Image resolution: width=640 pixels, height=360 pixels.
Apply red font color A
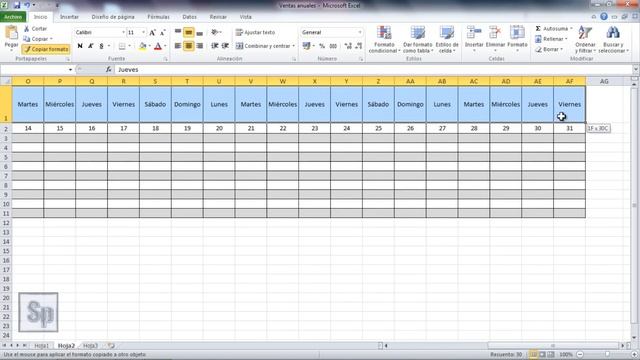click(x=158, y=46)
